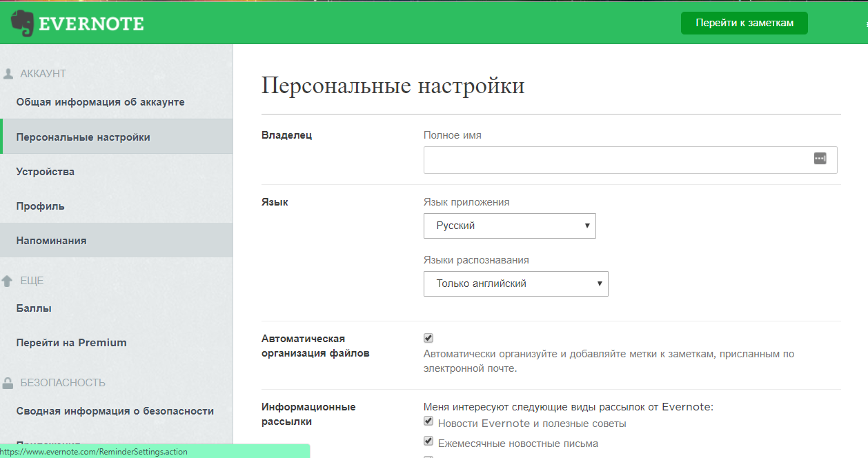Open the Напоминания settings page
The height and width of the screenshot is (458, 868).
[52, 241]
